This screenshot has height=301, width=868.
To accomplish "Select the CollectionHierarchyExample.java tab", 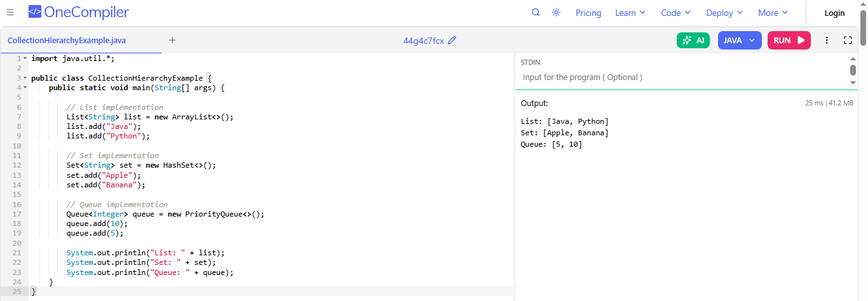I will pyautogui.click(x=67, y=40).
